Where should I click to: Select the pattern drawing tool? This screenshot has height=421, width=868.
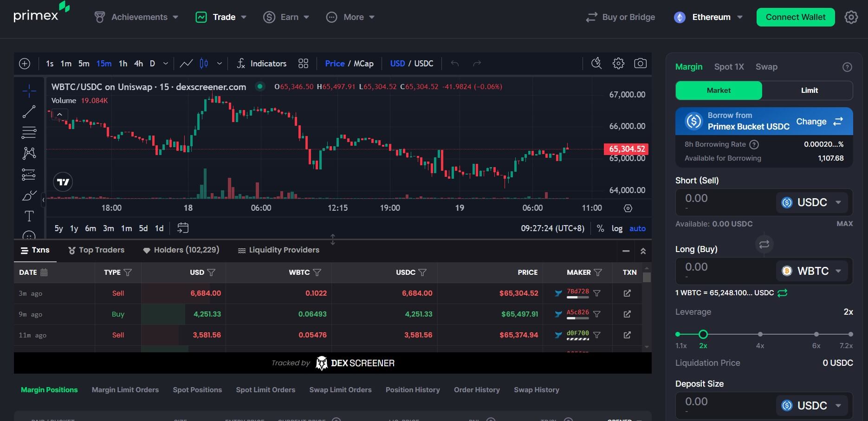29,153
